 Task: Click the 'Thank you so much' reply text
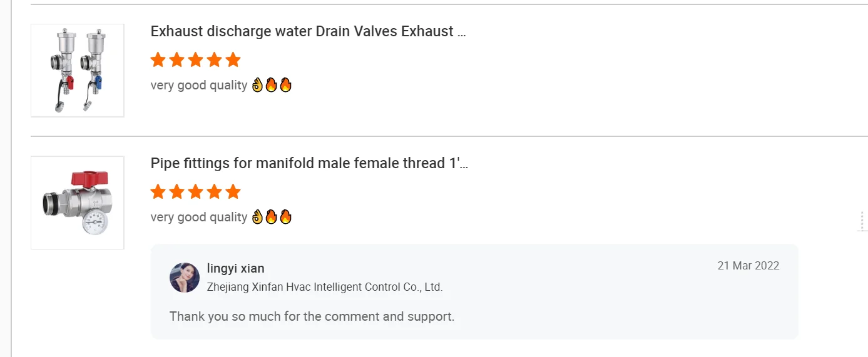pyautogui.click(x=312, y=316)
